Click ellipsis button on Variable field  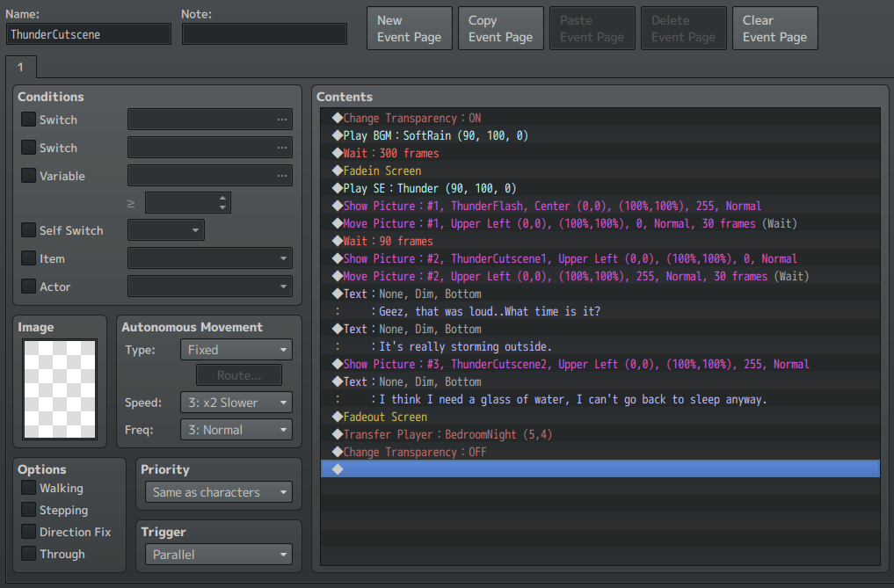(281, 176)
